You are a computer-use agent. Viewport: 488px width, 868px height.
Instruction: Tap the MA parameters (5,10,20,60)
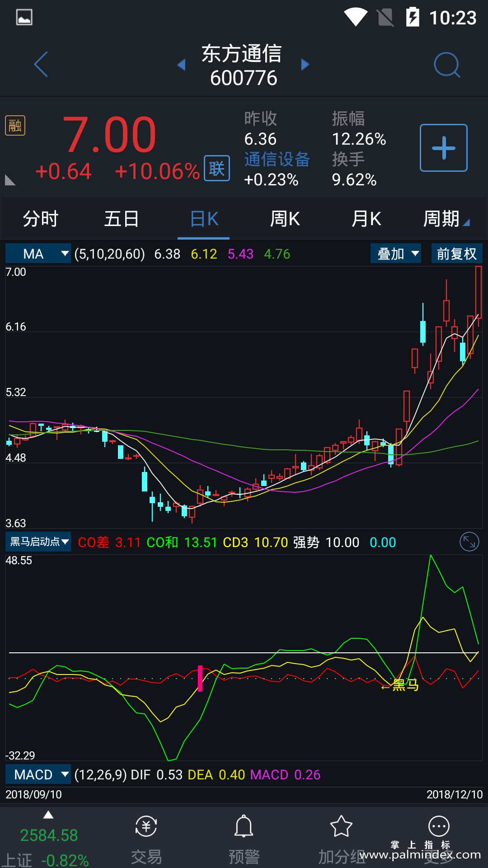110,254
